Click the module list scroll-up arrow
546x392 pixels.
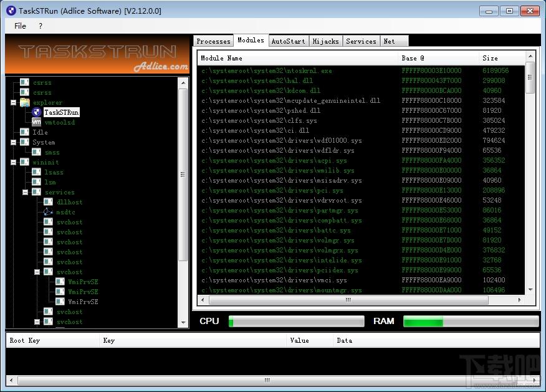(x=530, y=56)
